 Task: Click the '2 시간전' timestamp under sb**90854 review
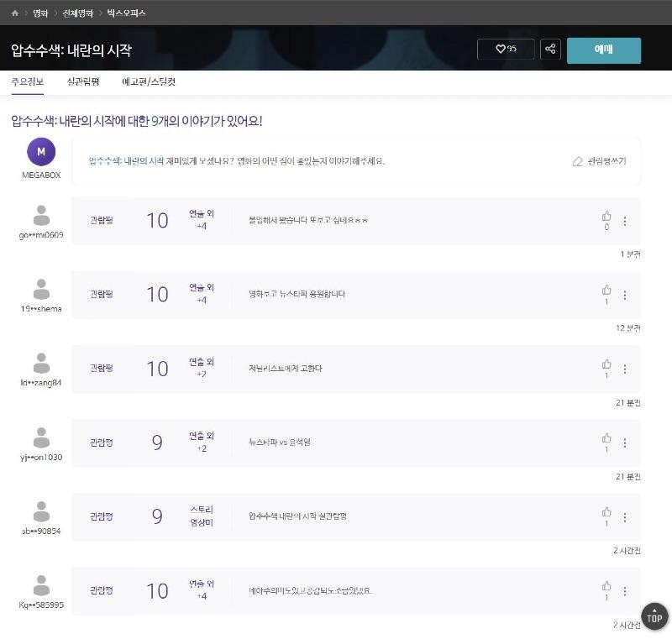click(627, 550)
